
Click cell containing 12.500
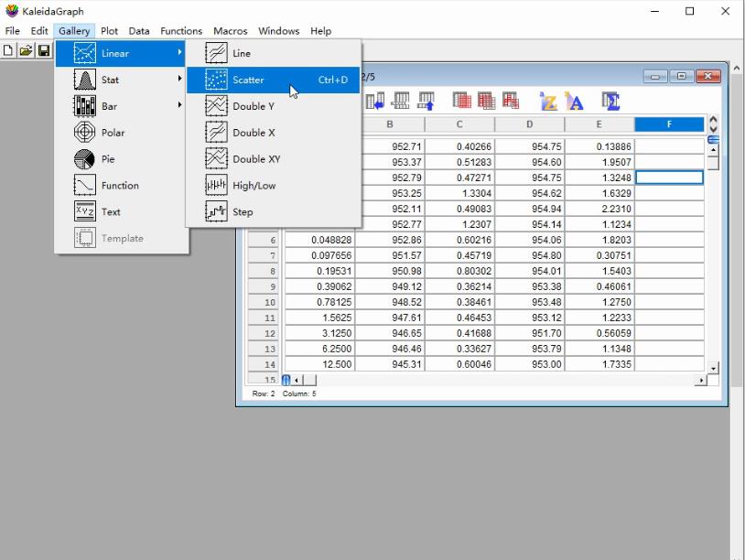point(319,364)
